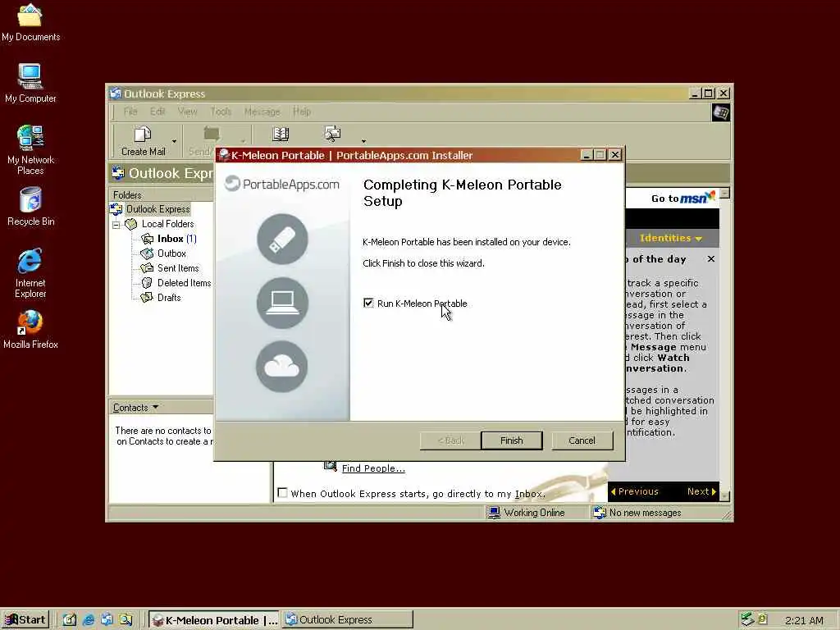Launch Internet Explorer from quick launch
Screen dimensions: 840x630
point(89,620)
